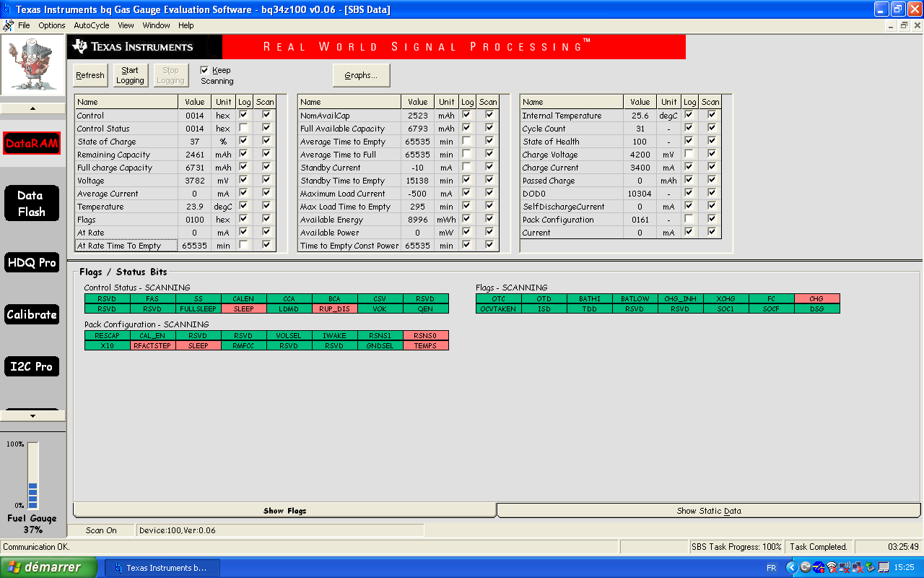Click the Refresh button
924x578 pixels.
pyautogui.click(x=90, y=75)
